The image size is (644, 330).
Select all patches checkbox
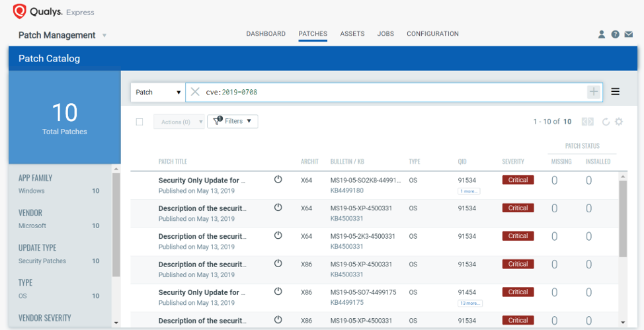140,122
